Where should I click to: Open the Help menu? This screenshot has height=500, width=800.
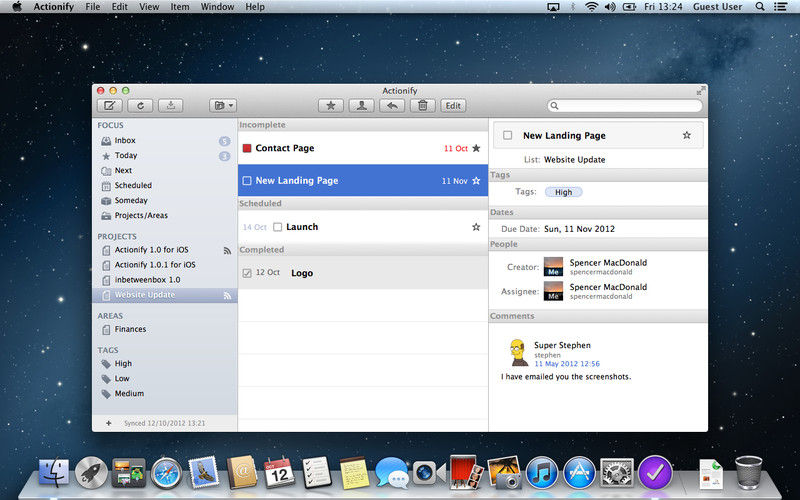tap(255, 7)
